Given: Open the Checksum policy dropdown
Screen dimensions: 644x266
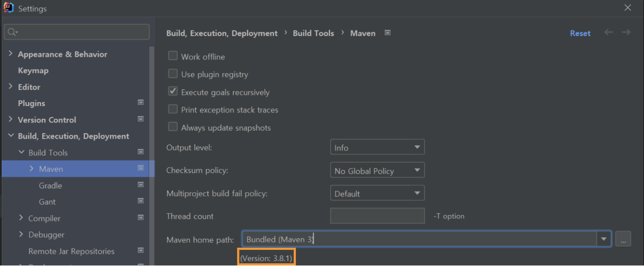Looking at the screenshot, I should pyautogui.click(x=377, y=170).
